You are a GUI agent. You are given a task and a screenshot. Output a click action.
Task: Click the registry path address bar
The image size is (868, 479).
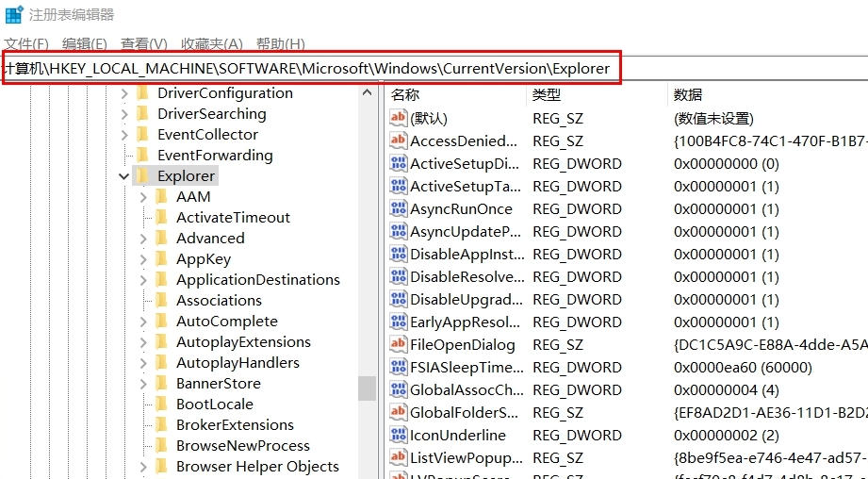311,68
